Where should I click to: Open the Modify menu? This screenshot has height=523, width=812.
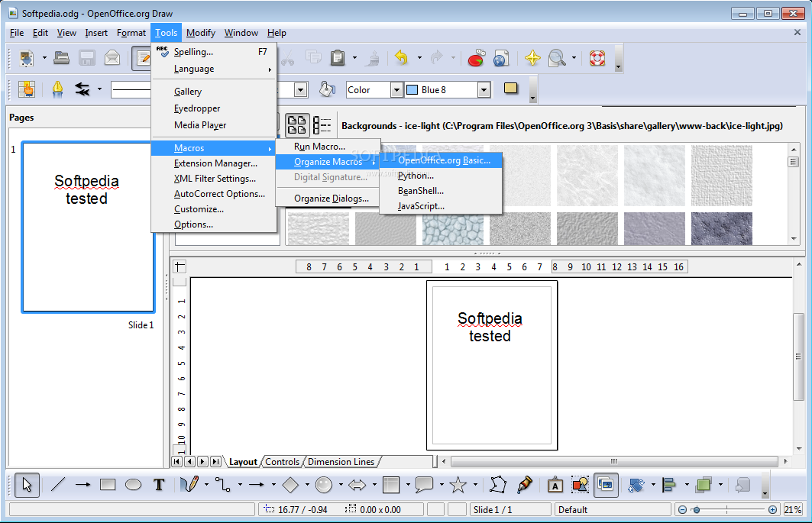point(200,33)
